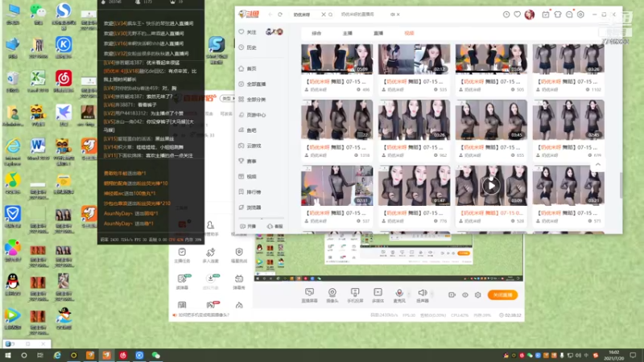Viewport: 644px width, 362px height.
Task: Open 关注 (Following) in Douyu sidebar
Action: (x=248, y=32)
